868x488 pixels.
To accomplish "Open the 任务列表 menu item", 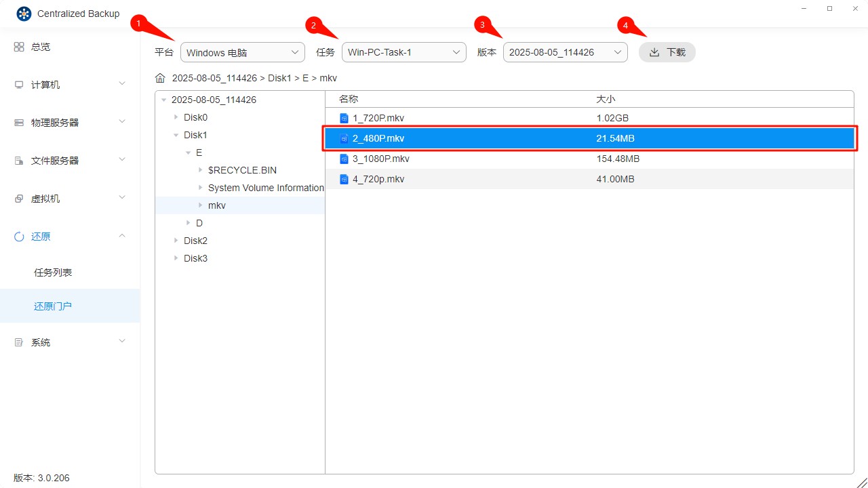I will point(52,272).
